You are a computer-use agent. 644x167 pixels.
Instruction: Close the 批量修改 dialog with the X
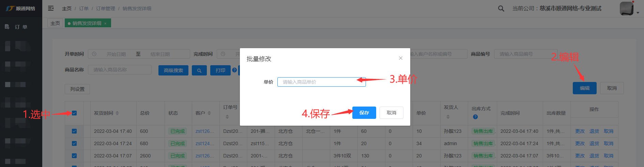pos(401,58)
